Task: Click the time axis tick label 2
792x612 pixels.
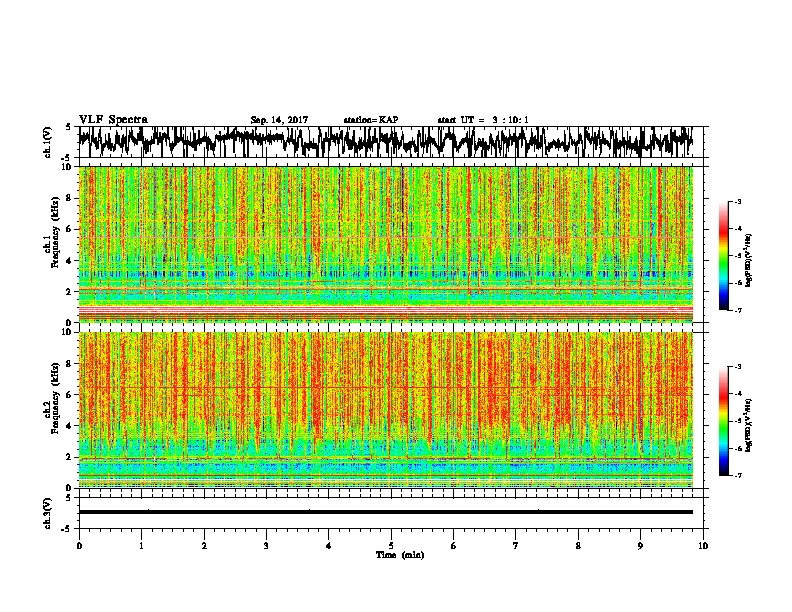Action: [x=204, y=546]
